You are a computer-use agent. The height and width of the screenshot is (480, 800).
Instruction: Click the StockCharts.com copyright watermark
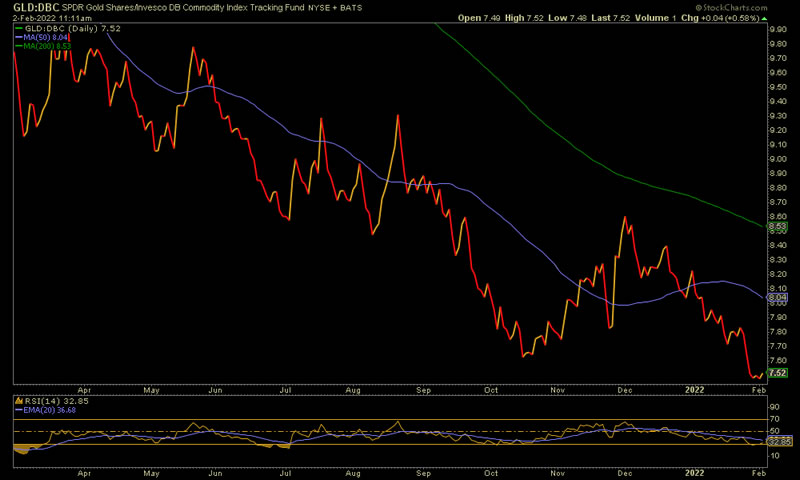[754, 7]
